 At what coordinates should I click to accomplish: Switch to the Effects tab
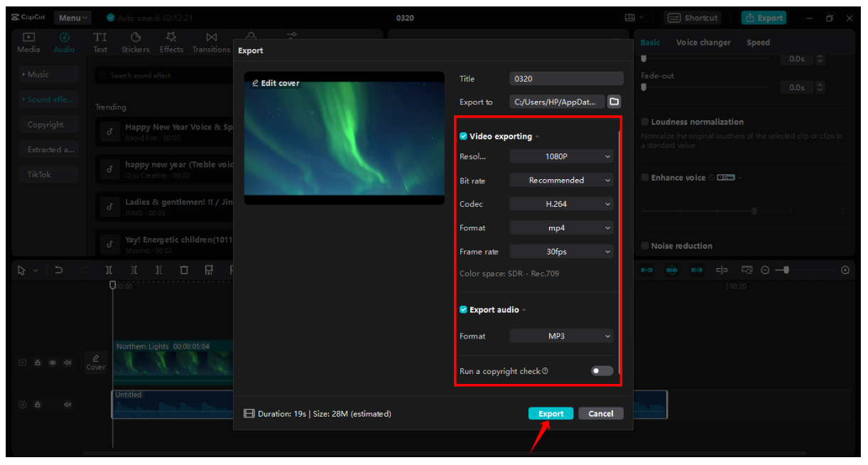tap(171, 43)
